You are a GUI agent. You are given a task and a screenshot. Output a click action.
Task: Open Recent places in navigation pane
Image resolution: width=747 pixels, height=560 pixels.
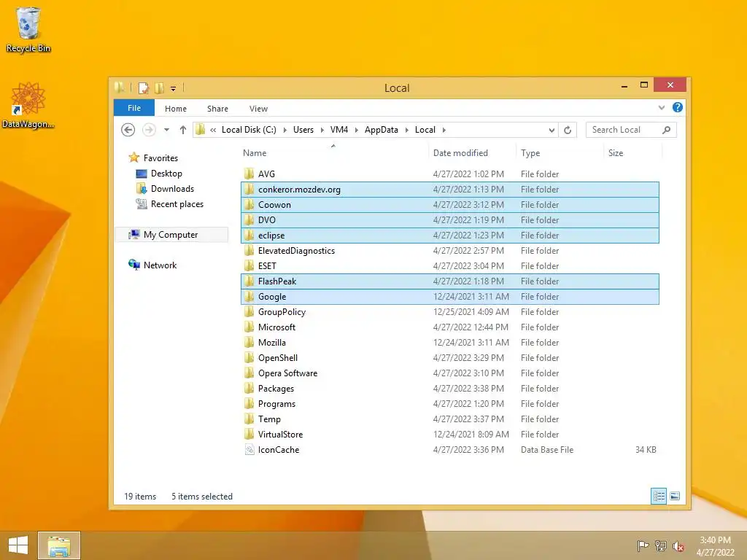(177, 204)
